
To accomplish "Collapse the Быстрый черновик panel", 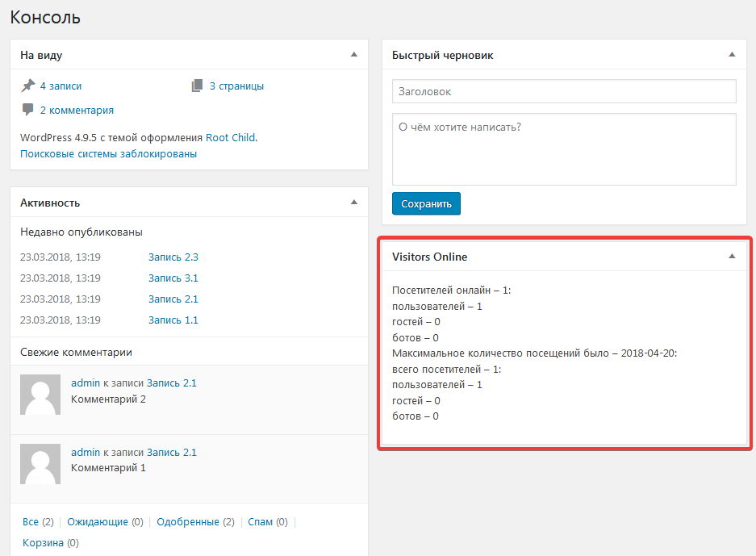I will tap(732, 55).
